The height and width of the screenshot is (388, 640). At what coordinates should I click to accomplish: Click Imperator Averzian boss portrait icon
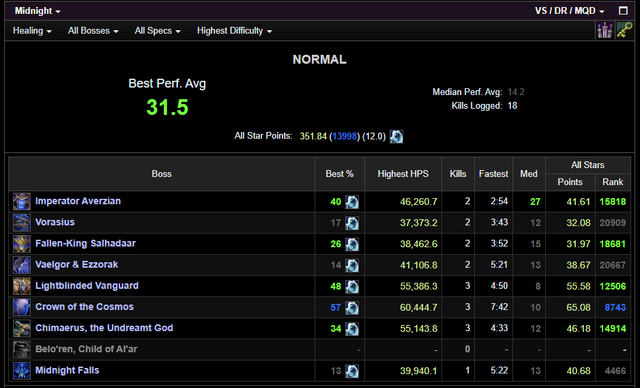coord(22,202)
